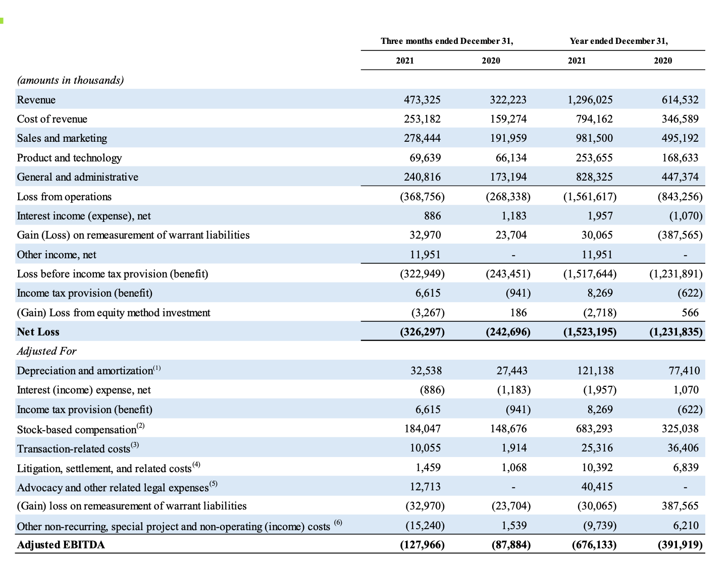Viewport: 728px width, 569px height.
Task: Select revenue value 614,532
Action: click(680, 100)
